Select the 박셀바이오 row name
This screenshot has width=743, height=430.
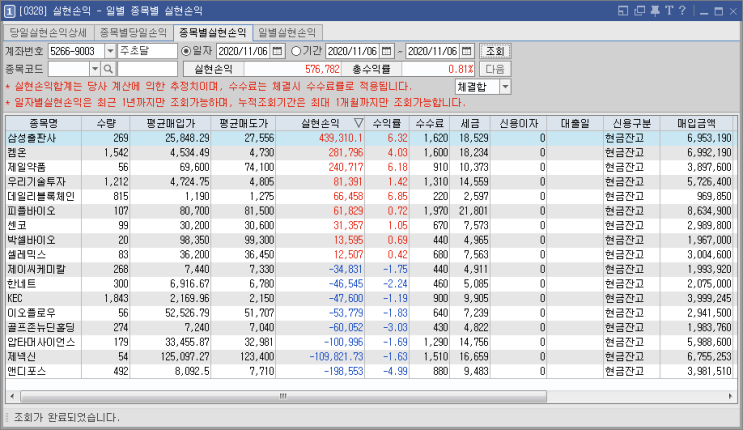pyautogui.click(x=31, y=240)
